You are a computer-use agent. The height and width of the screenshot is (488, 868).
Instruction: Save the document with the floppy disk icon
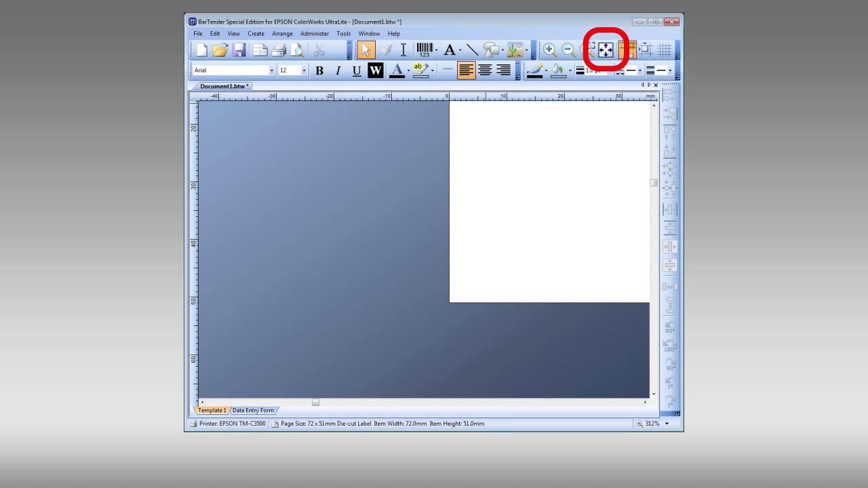[x=239, y=49]
